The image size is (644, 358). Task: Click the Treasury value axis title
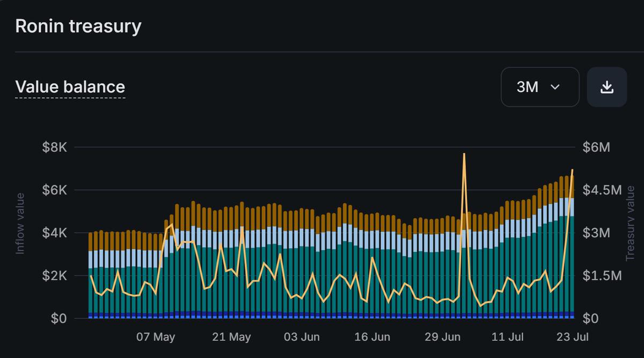point(630,223)
